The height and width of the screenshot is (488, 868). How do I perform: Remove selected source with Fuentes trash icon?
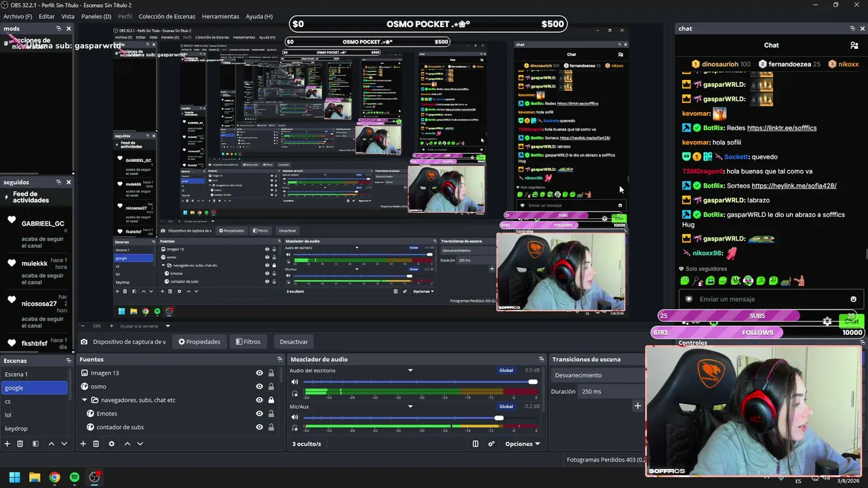click(96, 444)
